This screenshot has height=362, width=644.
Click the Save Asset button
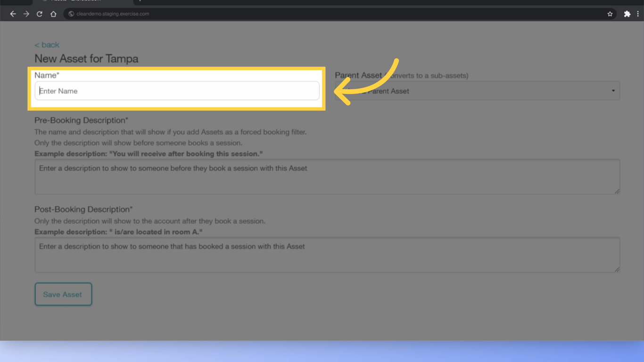[x=63, y=294]
